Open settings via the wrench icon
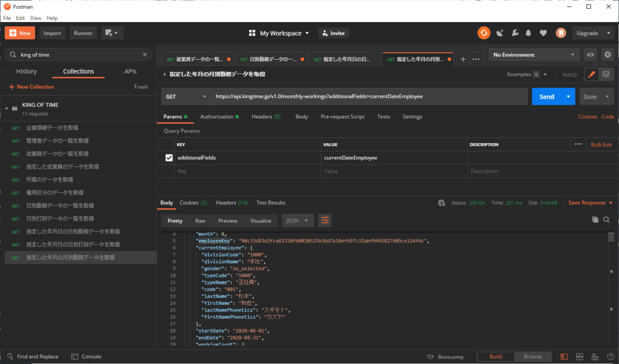 [x=514, y=33]
